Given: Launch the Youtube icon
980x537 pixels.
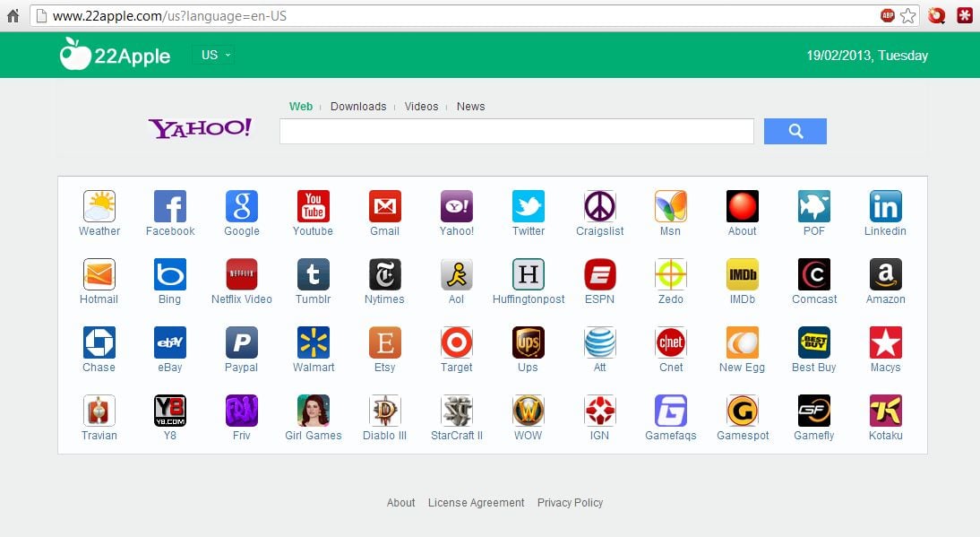Looking at the screenshot, I should [x=314, y=206].
